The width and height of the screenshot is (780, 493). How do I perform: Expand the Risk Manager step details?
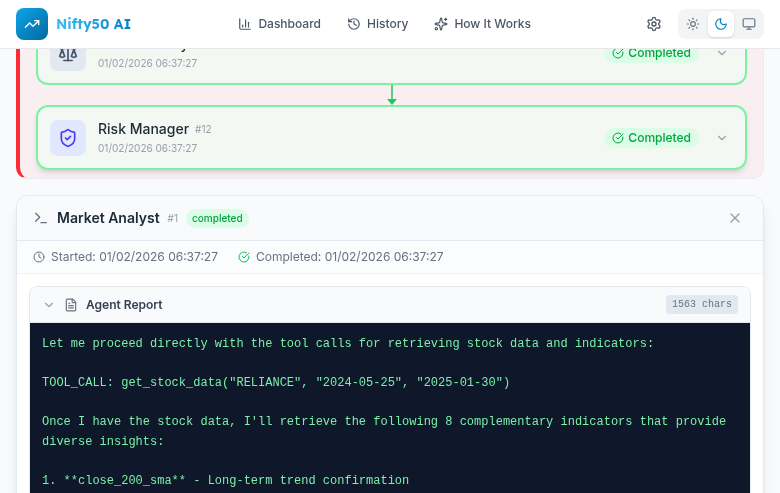[722, 138]
